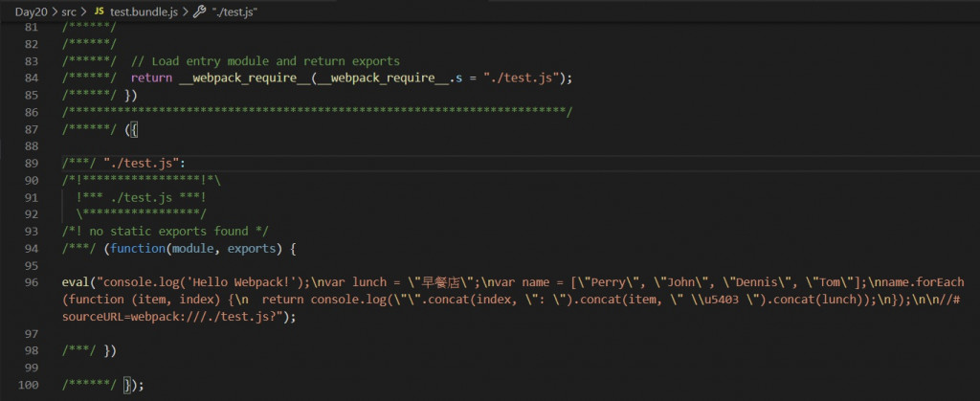Click "Perry" in the name array
Viewport: 980px width, 401px height.
(608, 282)
